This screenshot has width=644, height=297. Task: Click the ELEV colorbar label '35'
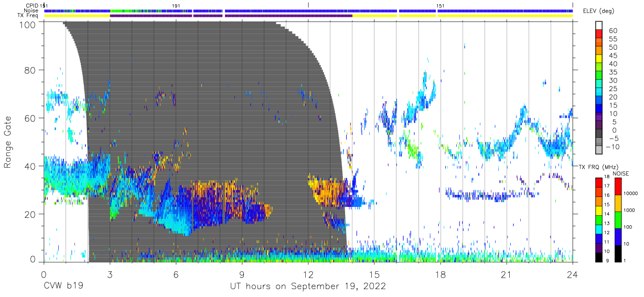pos(613,72)
